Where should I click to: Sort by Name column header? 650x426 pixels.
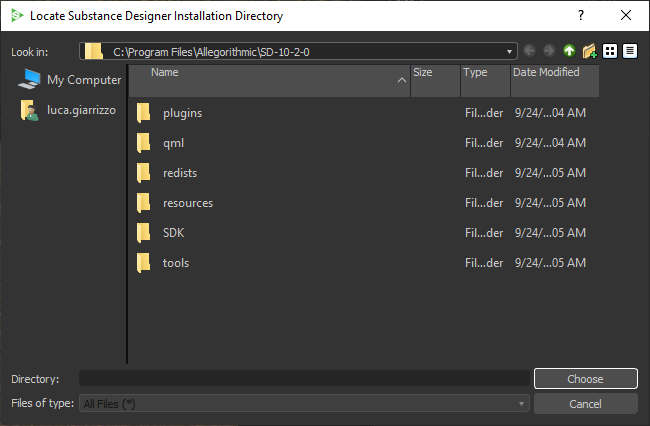tap(269, 80)
